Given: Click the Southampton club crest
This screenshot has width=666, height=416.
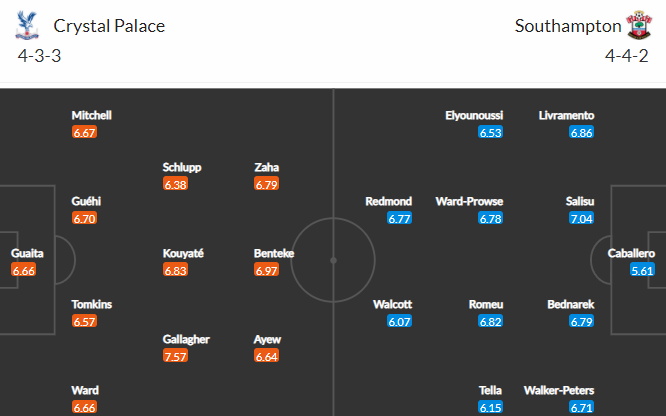Looking at the screenshot, I should pyautogui.click(x=639, y=25).
